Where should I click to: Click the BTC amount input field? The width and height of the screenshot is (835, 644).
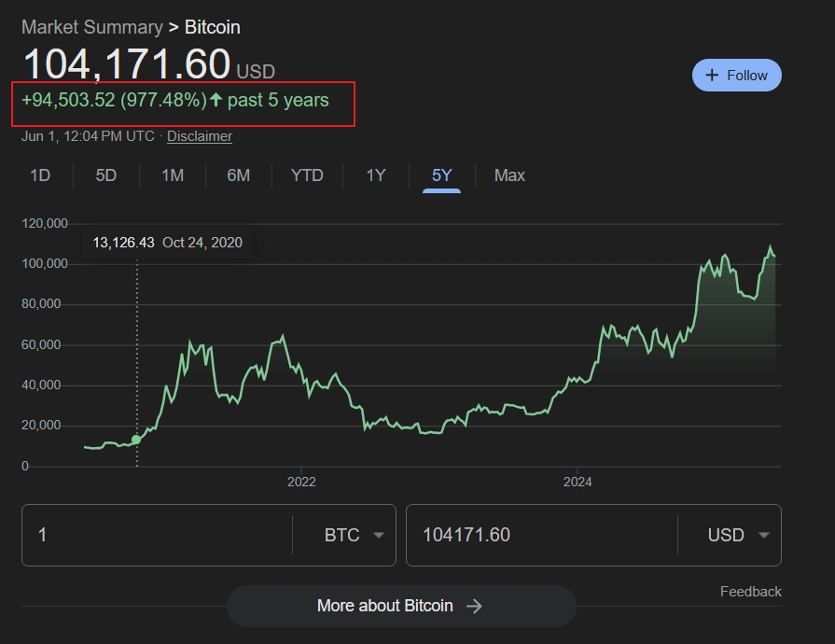tap(158, 535)
